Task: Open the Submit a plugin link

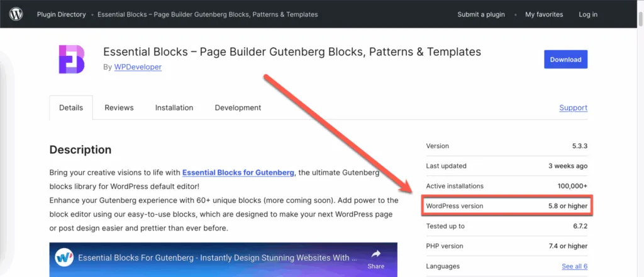Action: coord(481,14)
